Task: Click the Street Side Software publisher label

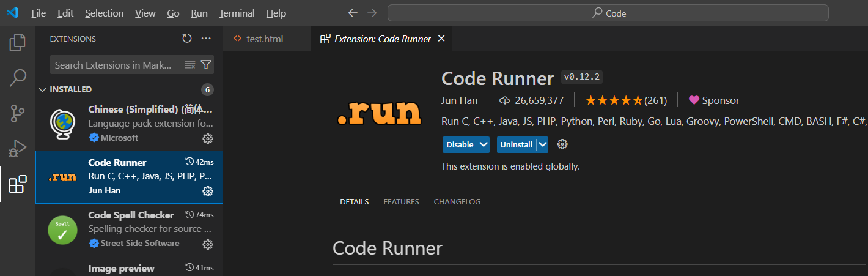Action: pos(134,243)
